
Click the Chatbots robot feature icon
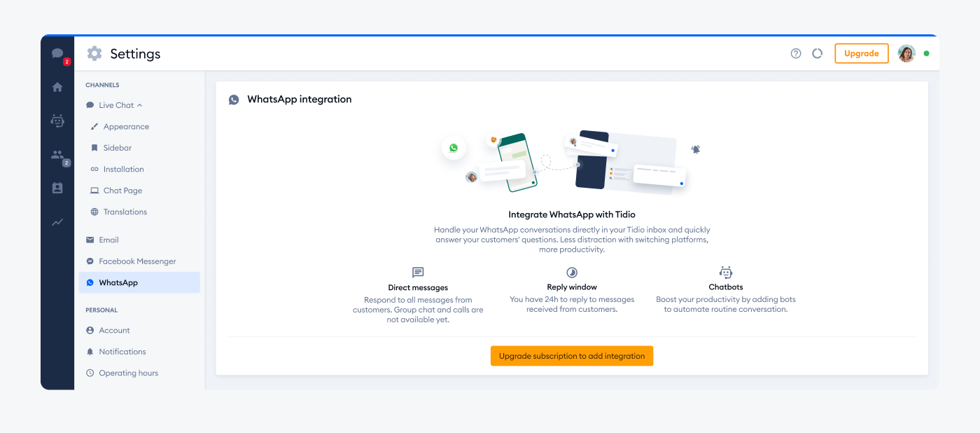coord(726,273)
